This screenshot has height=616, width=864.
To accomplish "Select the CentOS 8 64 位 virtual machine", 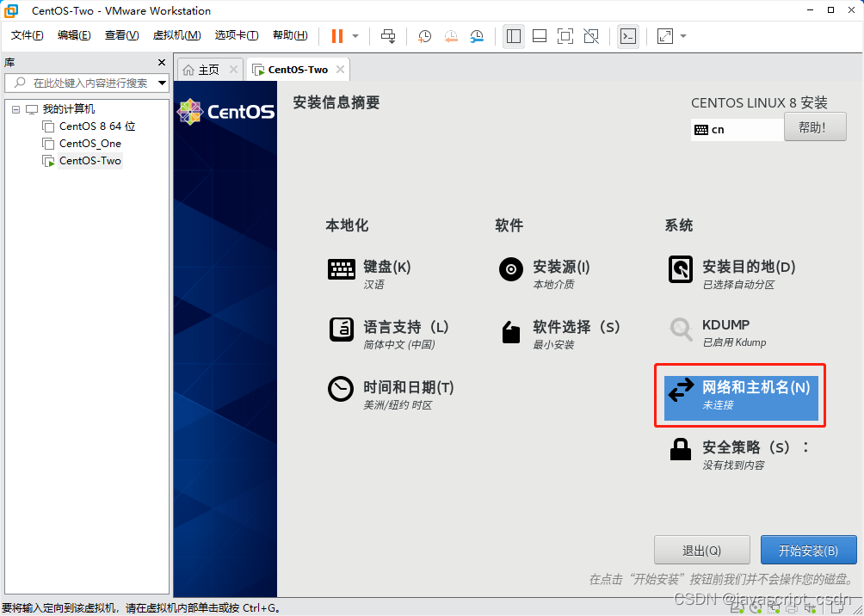I will (x=97, y=126).
